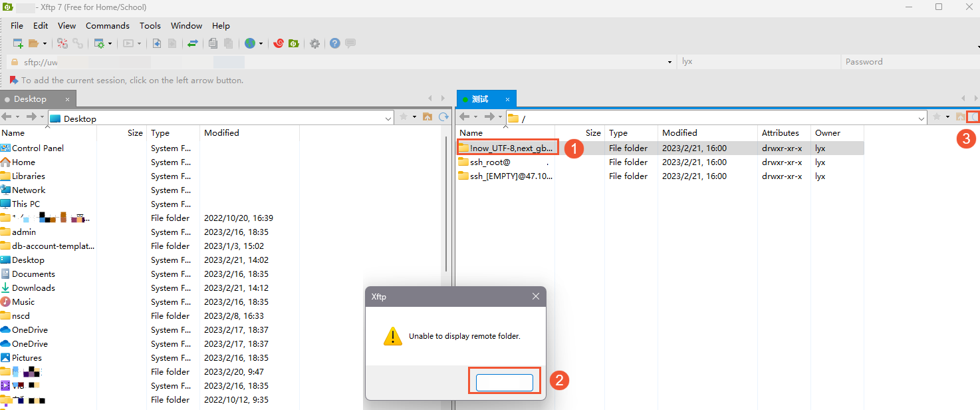Go back in the local Desktop pane
Viewport: 980px width, 410px height.
click(x=7, y=116)
